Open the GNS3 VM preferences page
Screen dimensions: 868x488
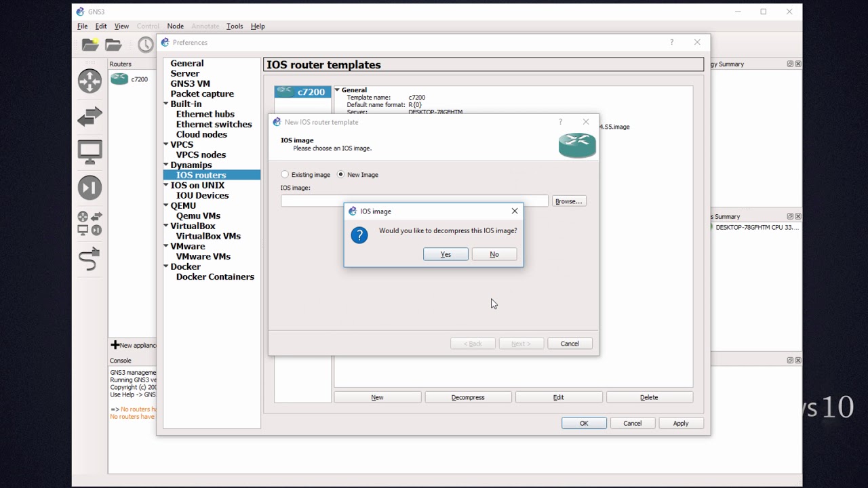(191, 83)
